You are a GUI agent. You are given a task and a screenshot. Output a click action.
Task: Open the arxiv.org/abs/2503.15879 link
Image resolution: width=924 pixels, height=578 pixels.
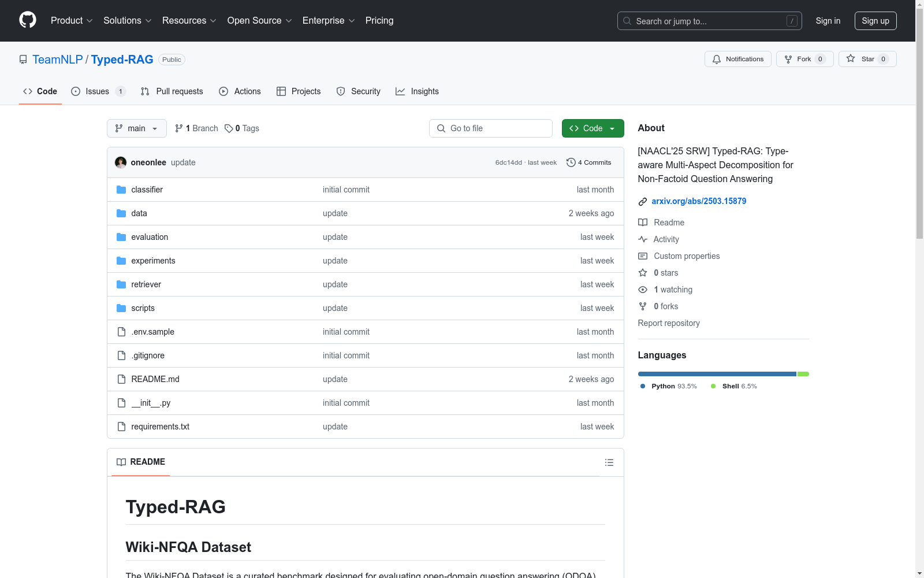tap(699, 201)
